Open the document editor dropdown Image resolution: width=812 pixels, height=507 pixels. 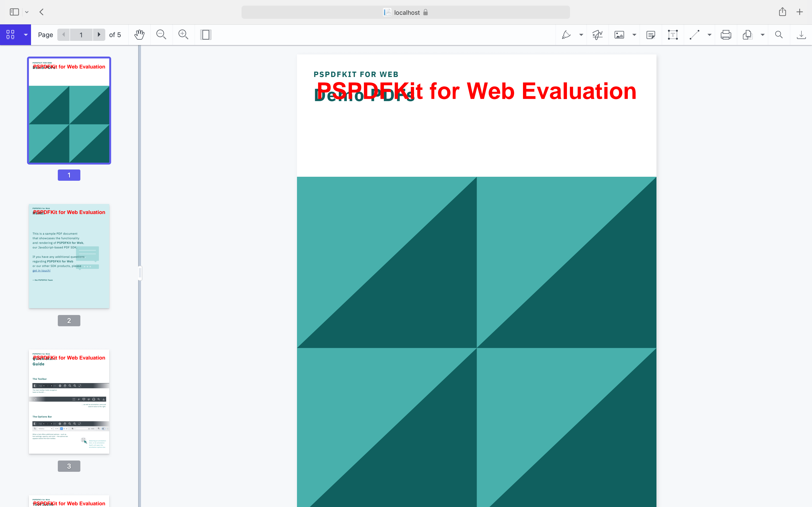point(762,35)
